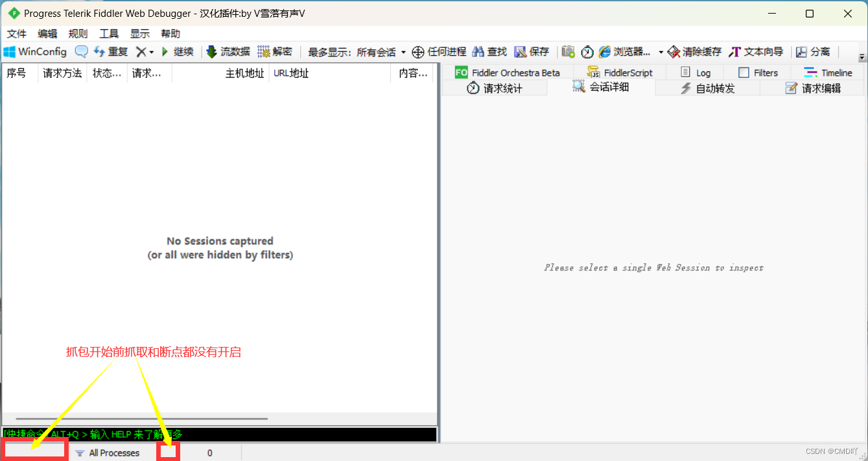
Task: Open the 显示 menu
Action: (x=140, y=34)
